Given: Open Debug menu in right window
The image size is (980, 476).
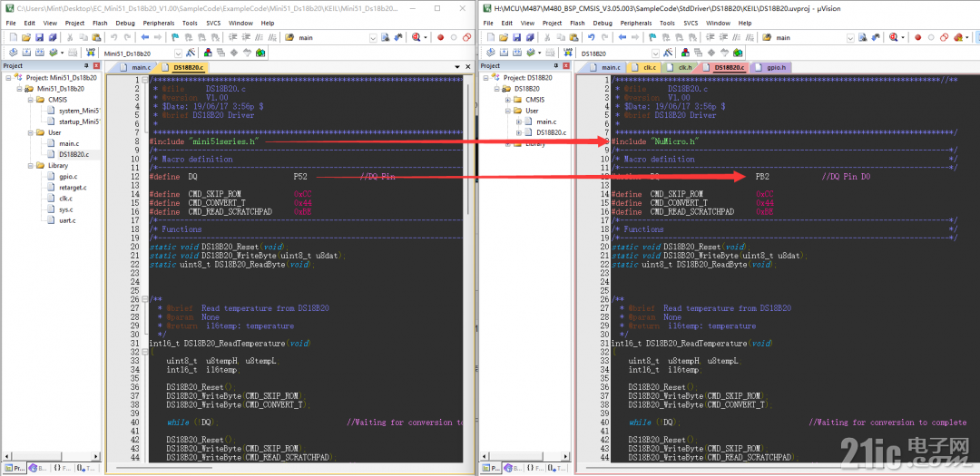Looking at the screenshot, I should 603,23.
